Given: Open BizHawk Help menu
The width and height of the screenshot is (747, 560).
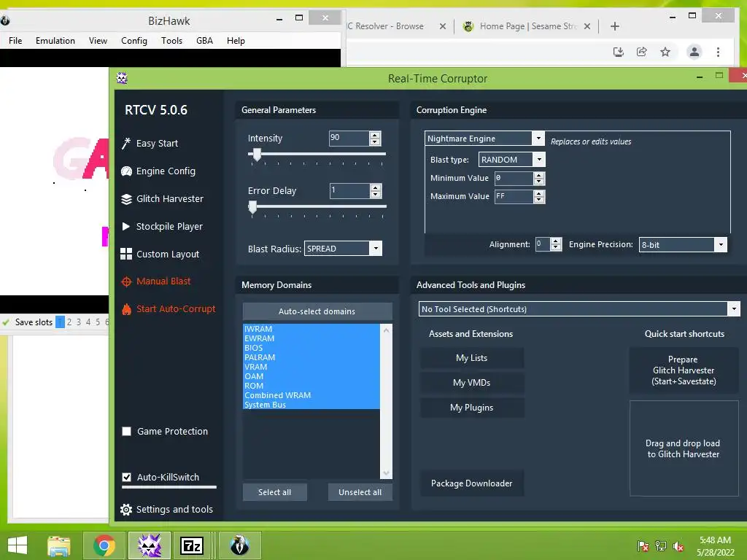Looking at the screenshot, I should [236, 41].
